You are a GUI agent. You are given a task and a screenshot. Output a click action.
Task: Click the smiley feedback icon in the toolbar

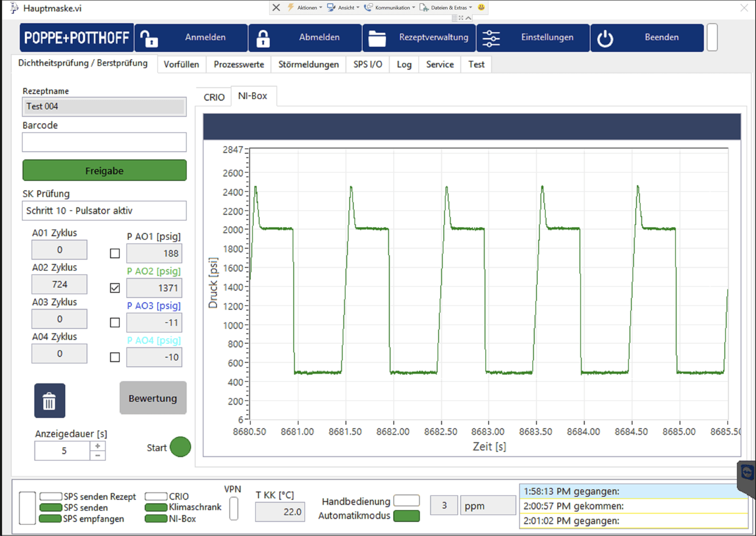coord(480,7)
